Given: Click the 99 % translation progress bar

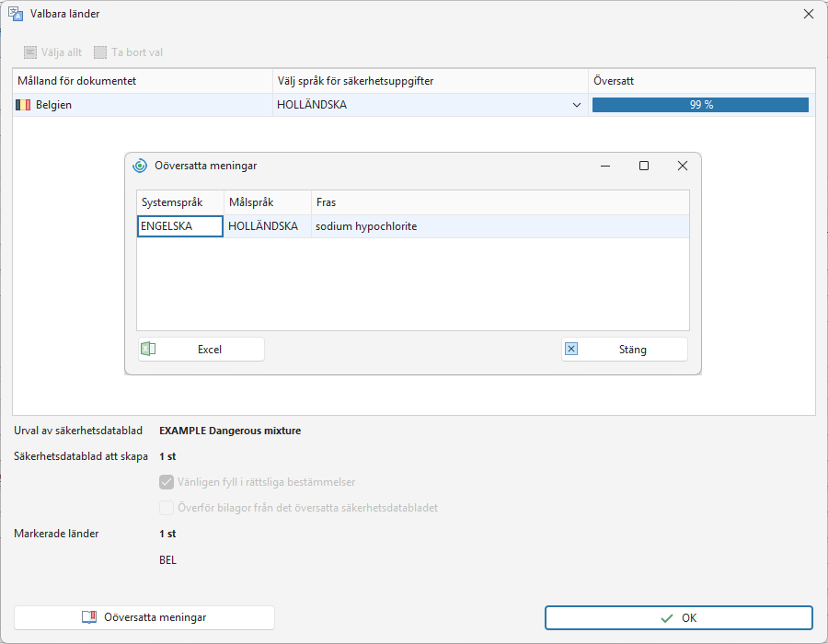Looking at the screenshot, I should [x=700, y=105].
